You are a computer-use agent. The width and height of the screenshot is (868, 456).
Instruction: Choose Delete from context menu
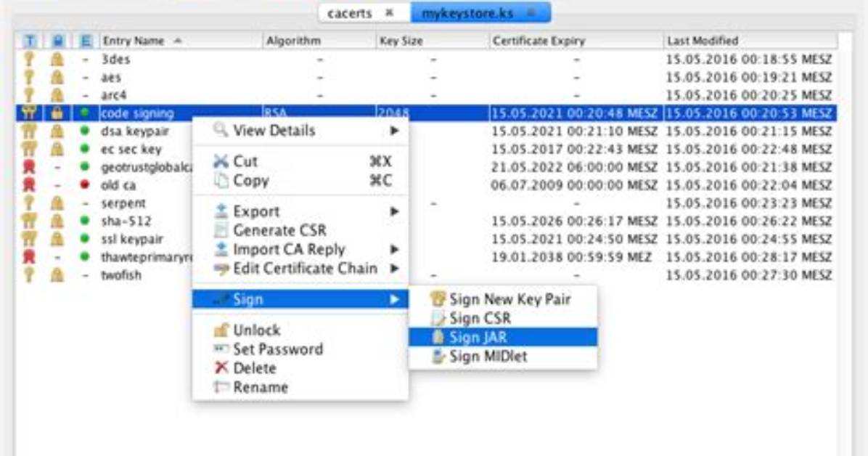tap(300, 368)
